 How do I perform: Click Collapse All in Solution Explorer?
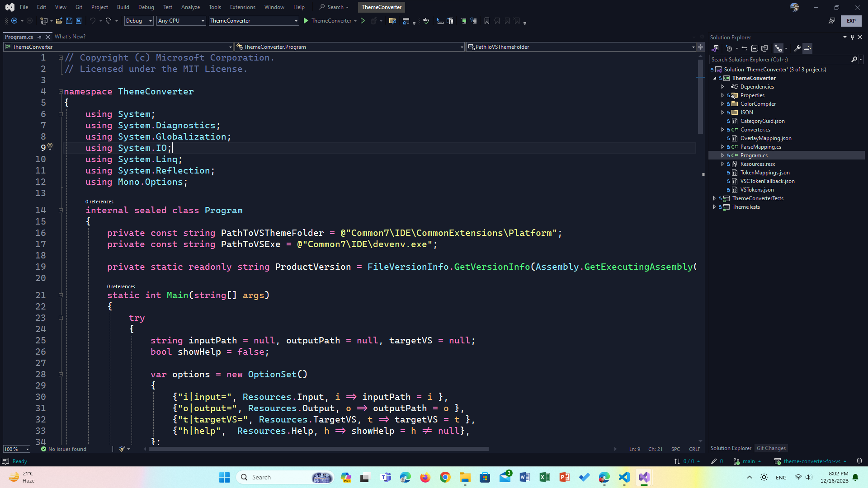click(755, 48)
